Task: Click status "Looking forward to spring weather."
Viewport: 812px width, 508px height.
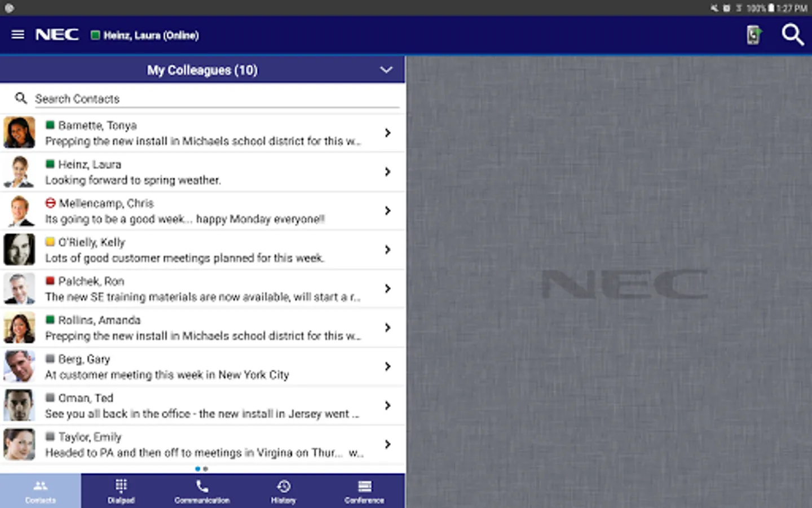Action: [x=133, y=180]
